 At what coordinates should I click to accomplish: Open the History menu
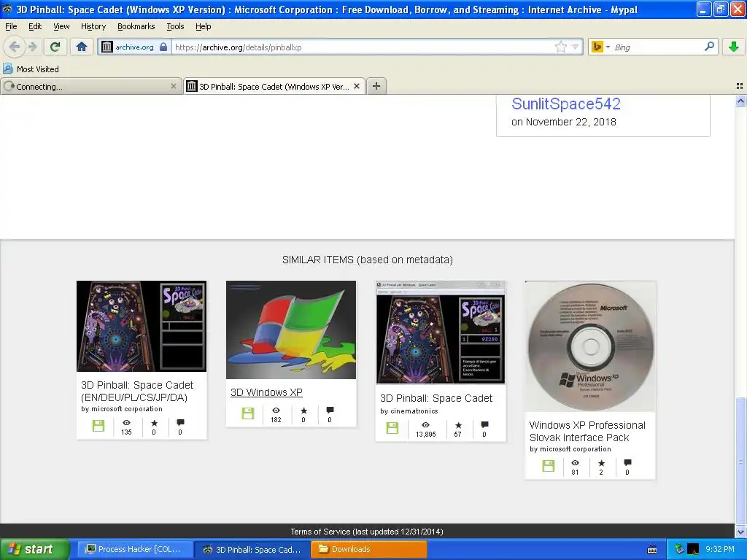point(93,26)
